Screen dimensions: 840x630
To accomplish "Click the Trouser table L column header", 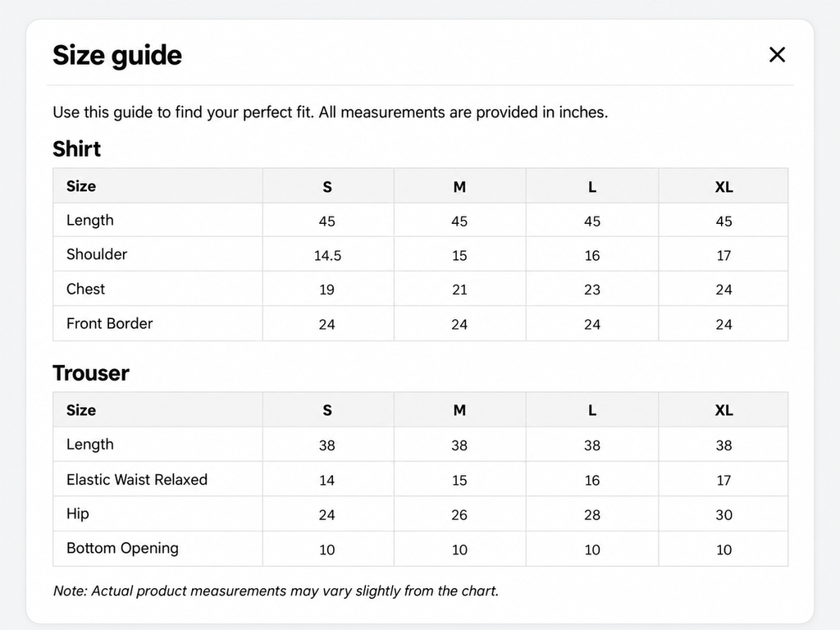I will pyautogui.click(x=592, y=410).
